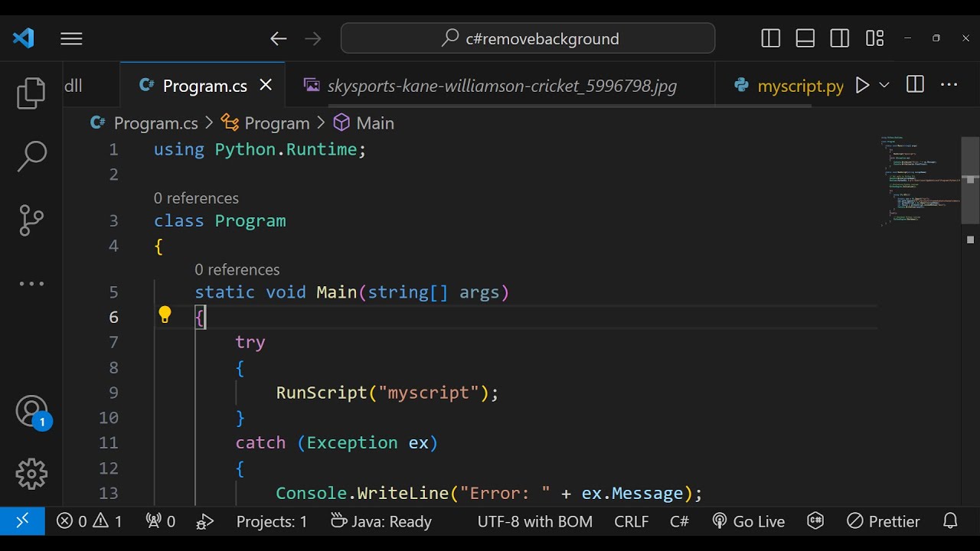Screen dimensions: 980x551
Task: Open the run options dropdown arrow
Action: point(884,86)
